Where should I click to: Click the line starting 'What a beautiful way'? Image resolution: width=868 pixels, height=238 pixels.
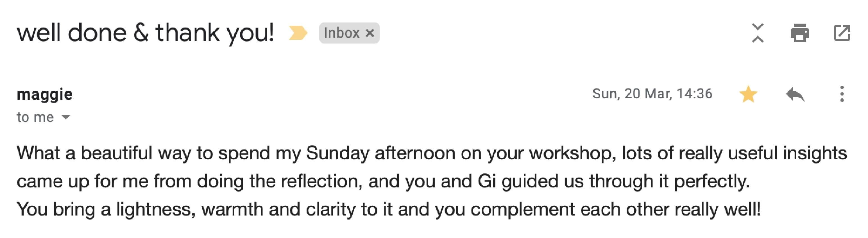pyautogui.click(x=431, y=153)
